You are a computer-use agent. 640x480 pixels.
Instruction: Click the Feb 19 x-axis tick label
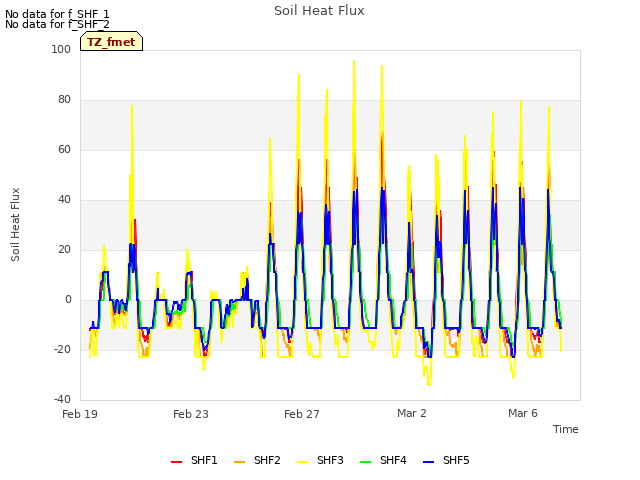80,414
